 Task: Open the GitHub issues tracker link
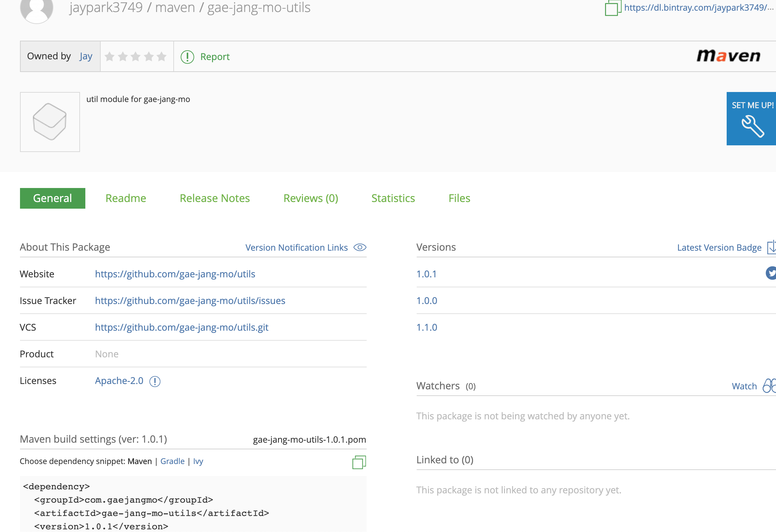pos(190,301)
